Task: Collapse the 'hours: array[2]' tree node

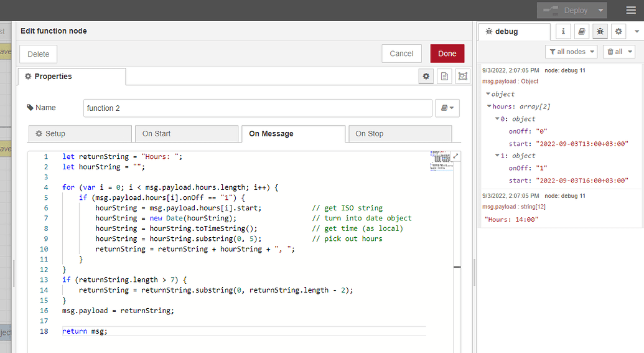Action: pyautogui.click(x=490, y=106)
